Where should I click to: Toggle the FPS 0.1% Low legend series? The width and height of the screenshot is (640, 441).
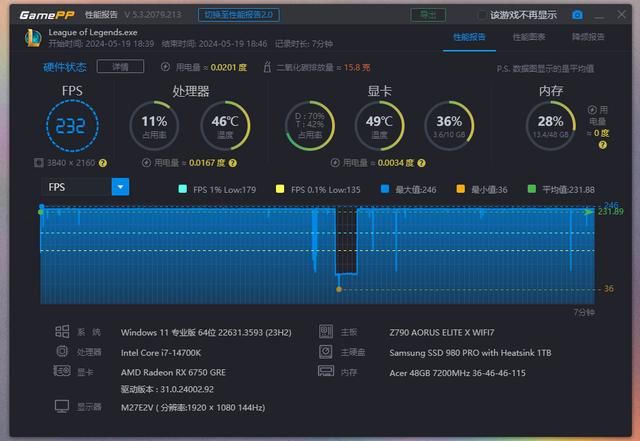coord(281,189)
